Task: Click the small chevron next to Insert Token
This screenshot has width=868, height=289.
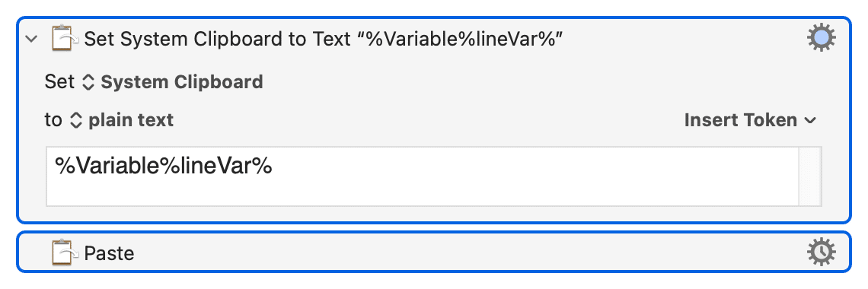Action: pos(810,120)
